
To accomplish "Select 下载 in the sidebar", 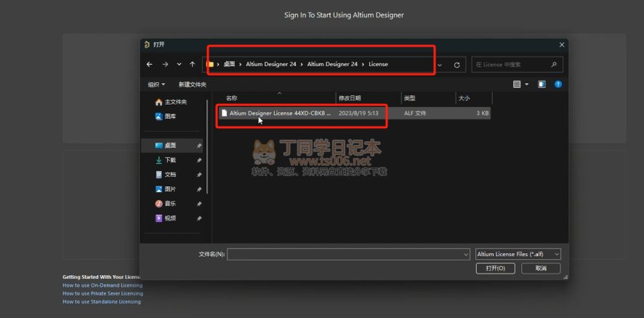I will pyautogui.click(x=170, y=160).
